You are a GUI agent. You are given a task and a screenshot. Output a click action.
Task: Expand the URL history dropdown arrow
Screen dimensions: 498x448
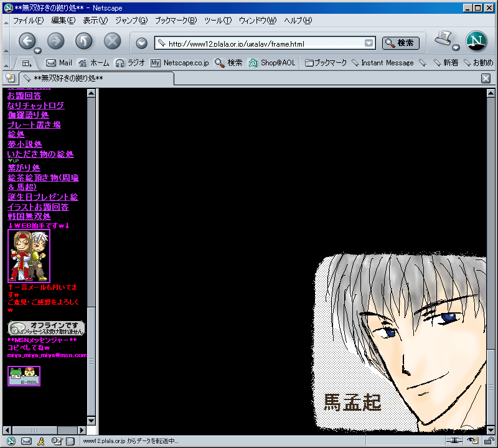coord(369,43)
